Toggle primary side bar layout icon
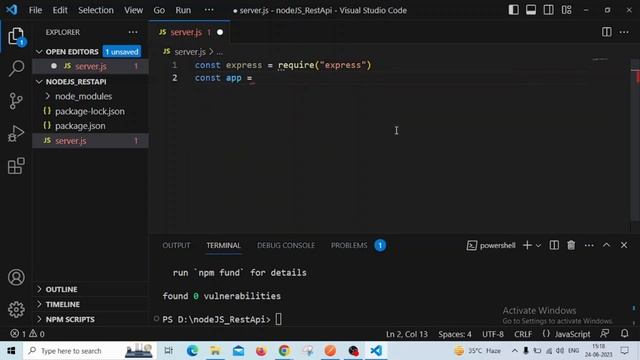 click(513, 10)
